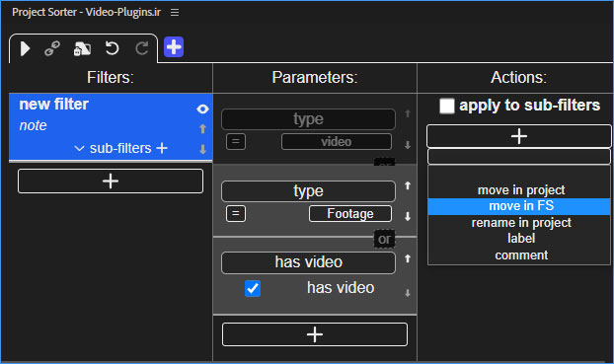Add a new parameter with plus button

315,334
